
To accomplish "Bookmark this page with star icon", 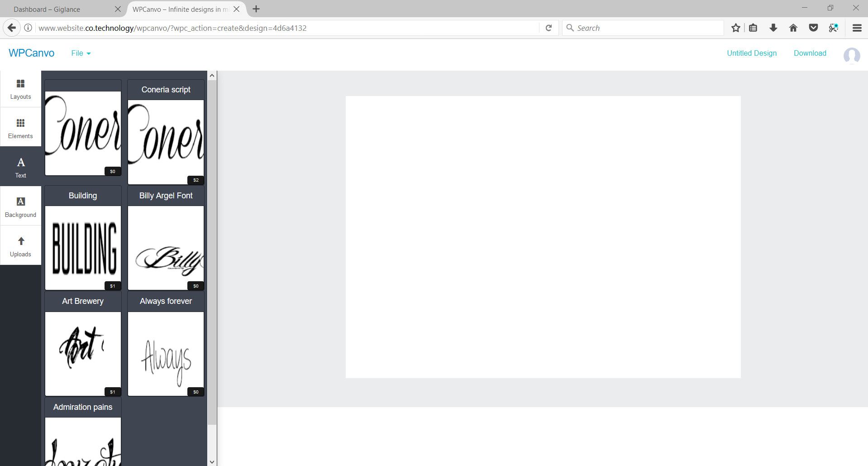I will [735, 28].
